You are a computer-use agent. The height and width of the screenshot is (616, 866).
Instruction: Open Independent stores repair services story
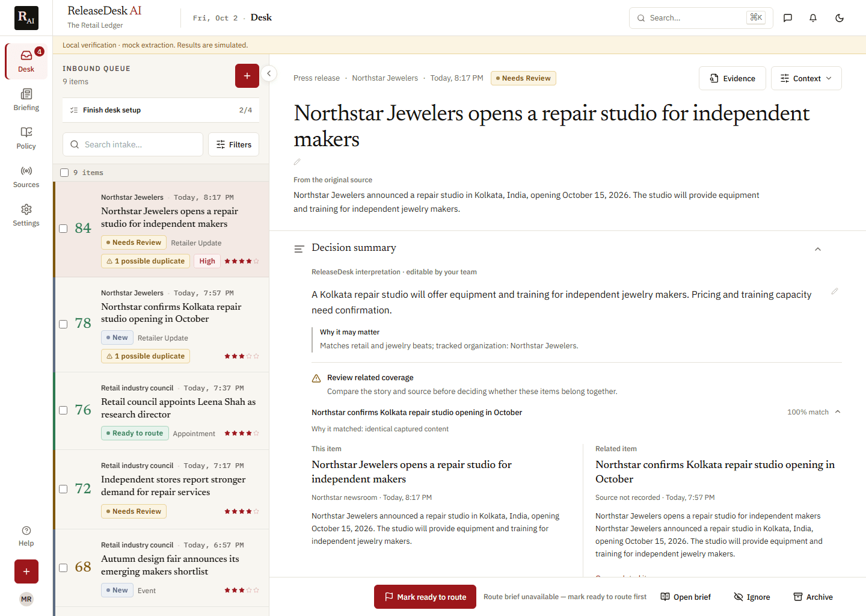pos(173,485)
